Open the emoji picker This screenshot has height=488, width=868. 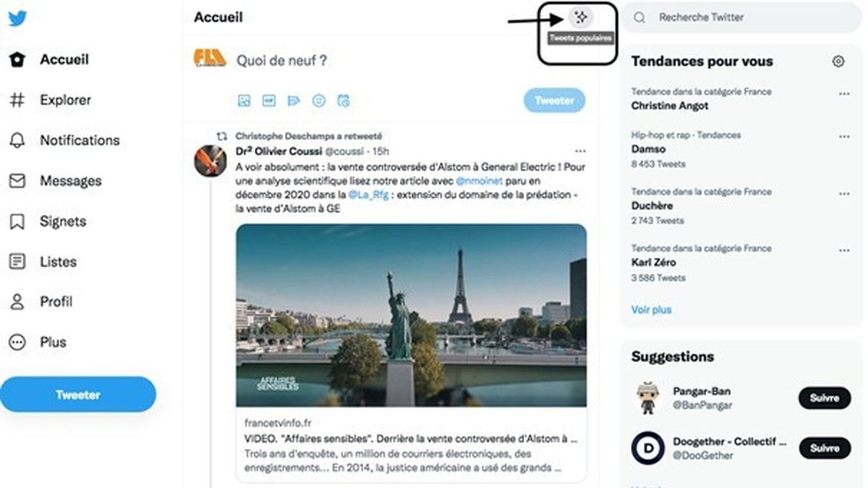pyautogui.click(x=318, y=101)
